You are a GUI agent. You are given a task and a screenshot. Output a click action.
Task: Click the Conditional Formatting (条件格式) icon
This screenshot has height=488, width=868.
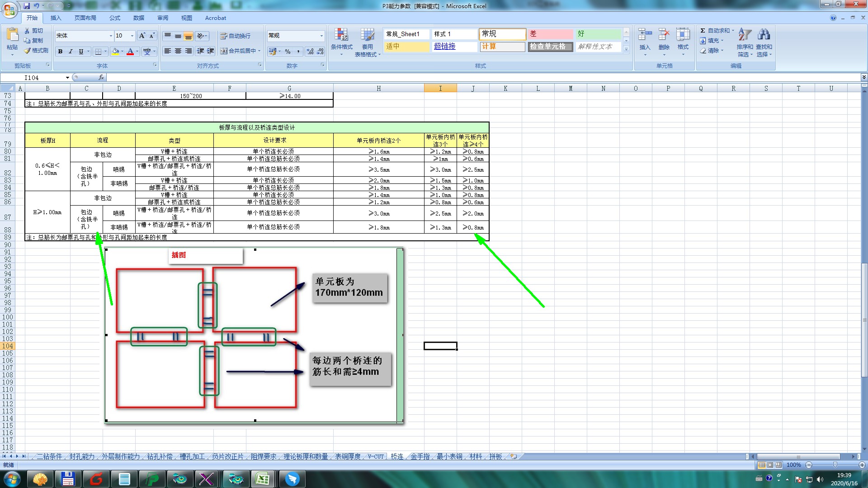click(x=341, y=35)
